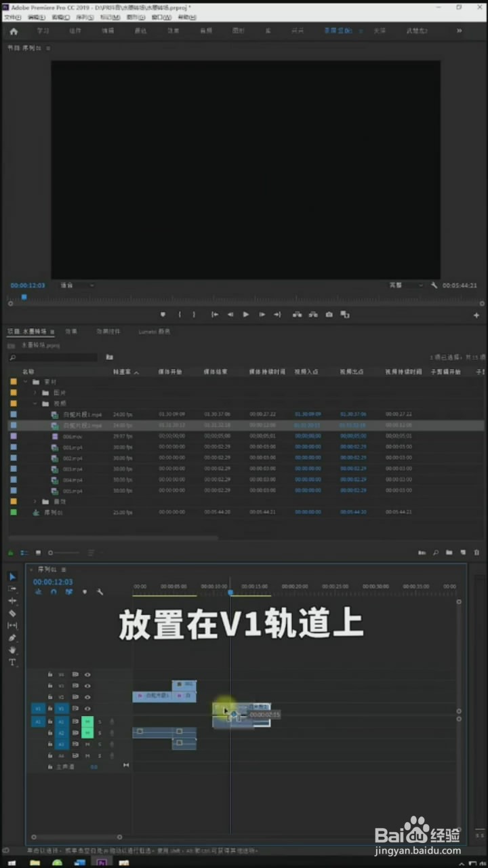Solo the A1 audio track
The width and height of the screenshot is (488, 868).
[x=100, y=722]
